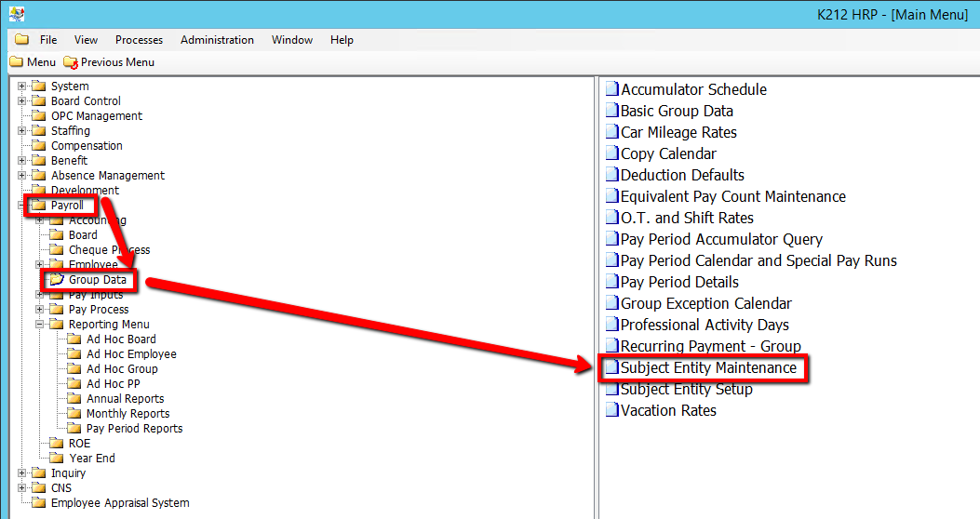
Task: Collapse the Reporting Menu tree node
Action: coord(40,325)
